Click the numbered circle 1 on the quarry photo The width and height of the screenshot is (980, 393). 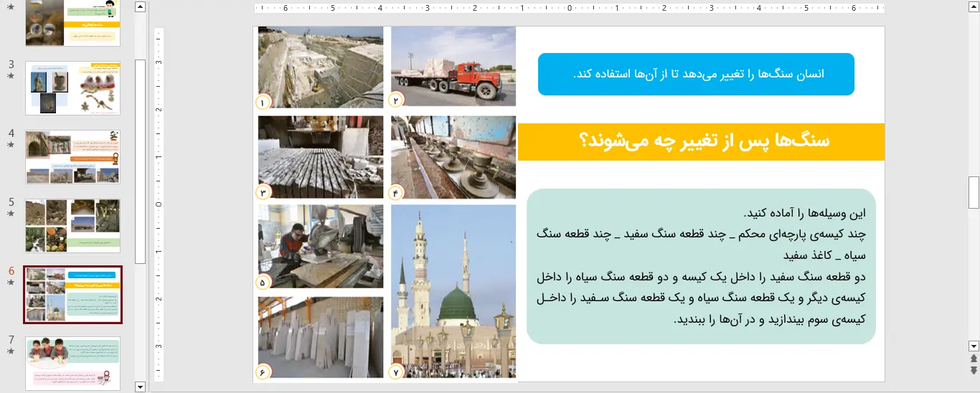262,102
